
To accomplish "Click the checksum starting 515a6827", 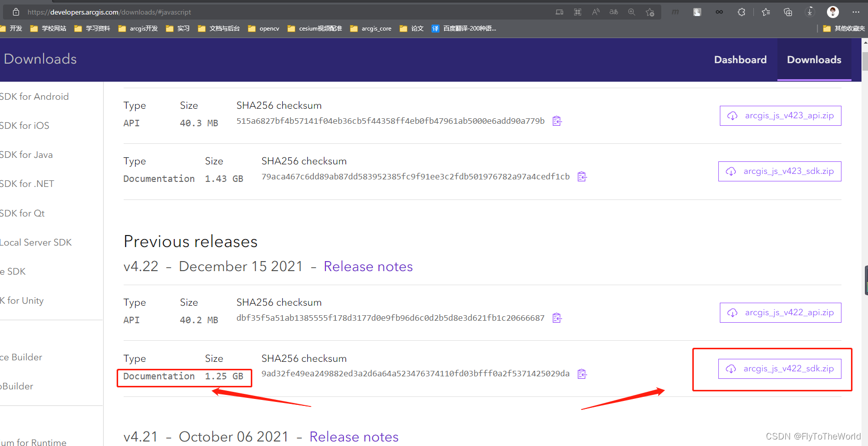I will pyautogui.click(x=390, y=121).
